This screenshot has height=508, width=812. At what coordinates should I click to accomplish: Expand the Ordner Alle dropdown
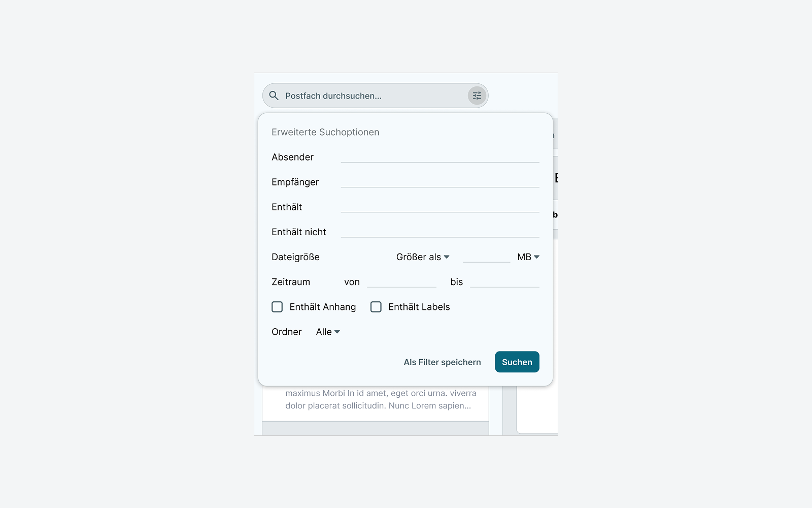[328, 332]
